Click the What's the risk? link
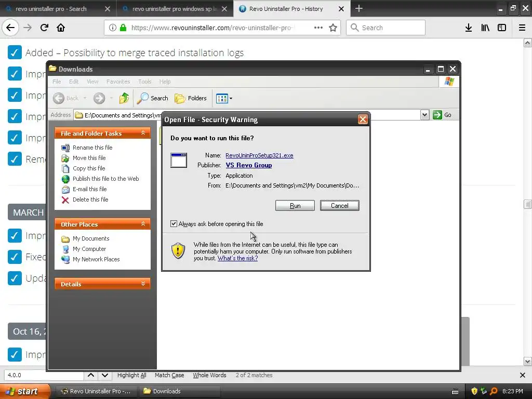 coord(237,258)
